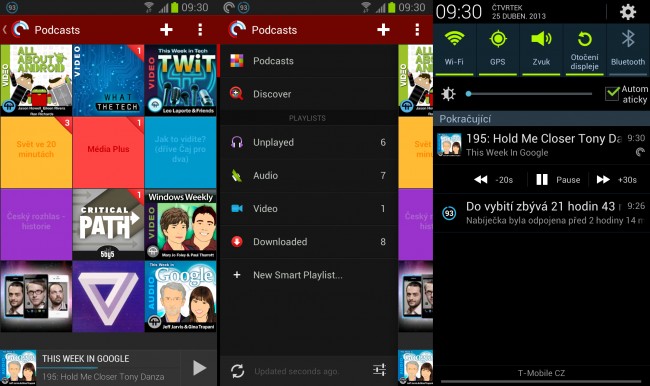The width and height of the screenshot is (650, 386).
Task: Open the Audio playlist
Action: tap(309, 175)
